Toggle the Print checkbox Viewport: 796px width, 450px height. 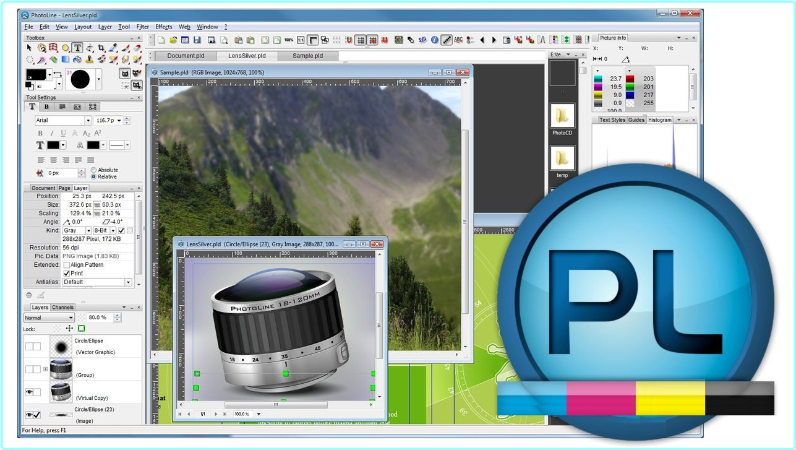67,273
